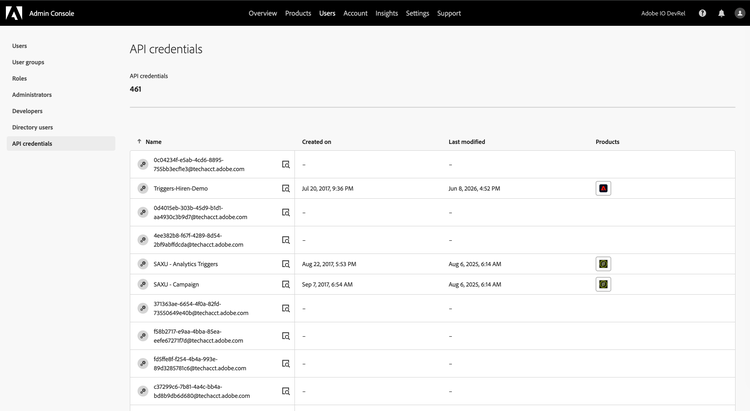Go to the Products tab
Screen dimensions: 750x411
(298, 13)
